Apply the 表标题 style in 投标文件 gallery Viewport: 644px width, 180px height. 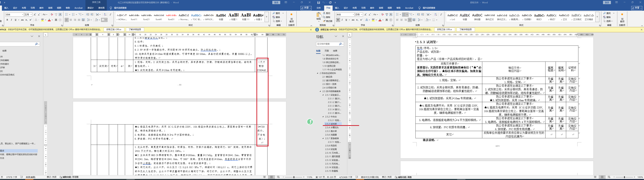pos(477,17)
